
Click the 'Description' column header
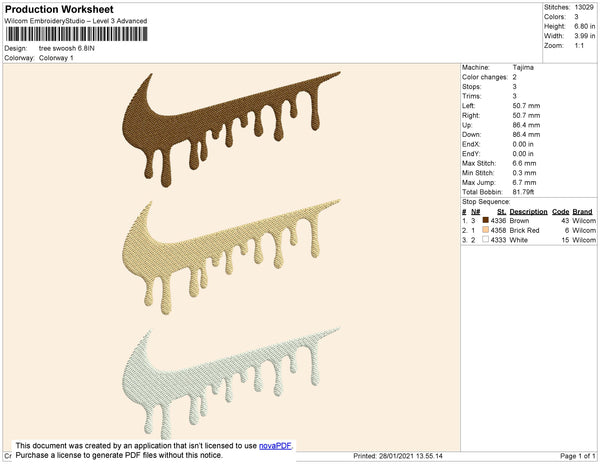[528, 212]
